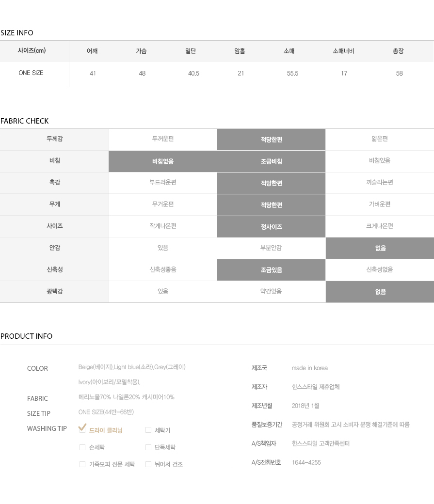Image resolution: width=434 pixels, height=504 pixels.
Task: Click the 가슴 column header
Action: point(141,51)
